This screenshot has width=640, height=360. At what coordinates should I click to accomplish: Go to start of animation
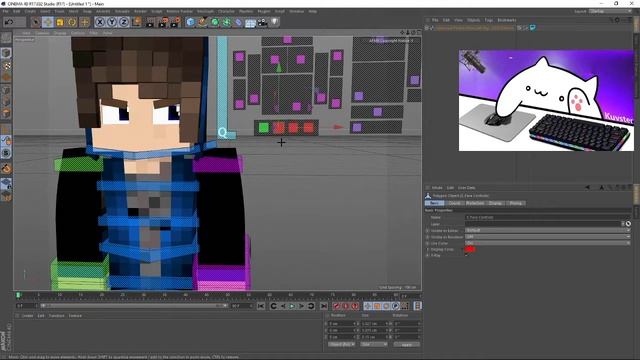pos(261,306)
